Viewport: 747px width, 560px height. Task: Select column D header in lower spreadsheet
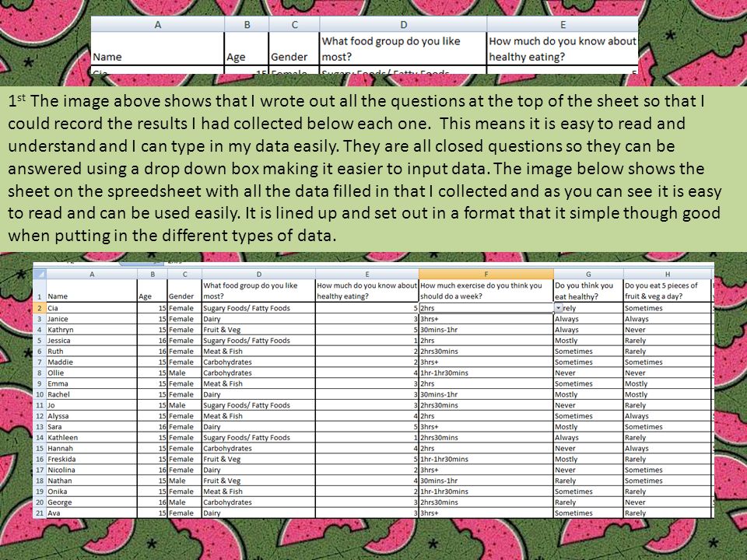258,274
